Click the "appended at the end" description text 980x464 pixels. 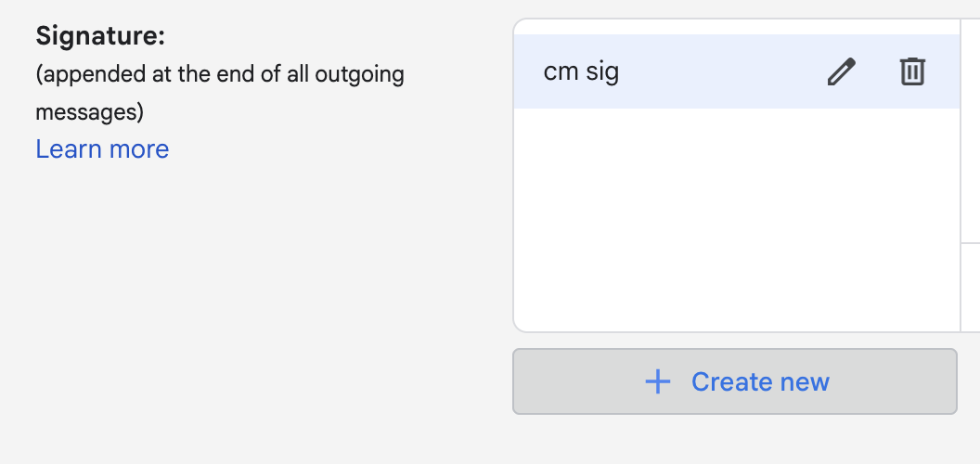click(x=219, y=74)
